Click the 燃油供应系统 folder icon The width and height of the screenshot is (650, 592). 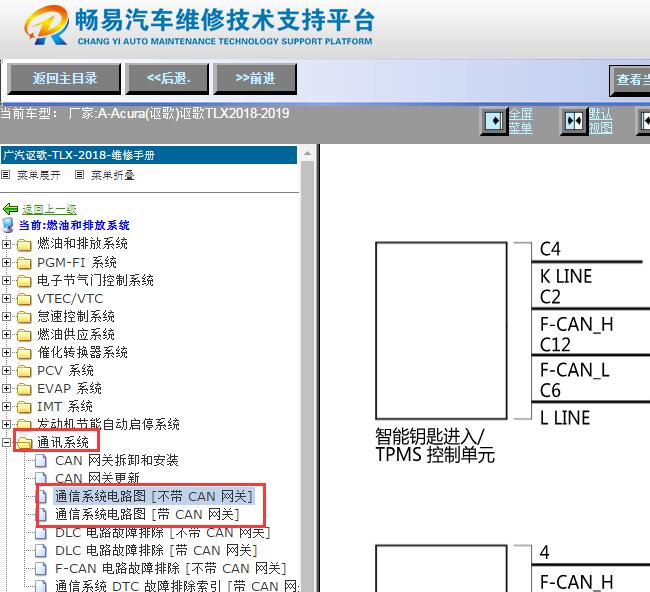[24, 335]
